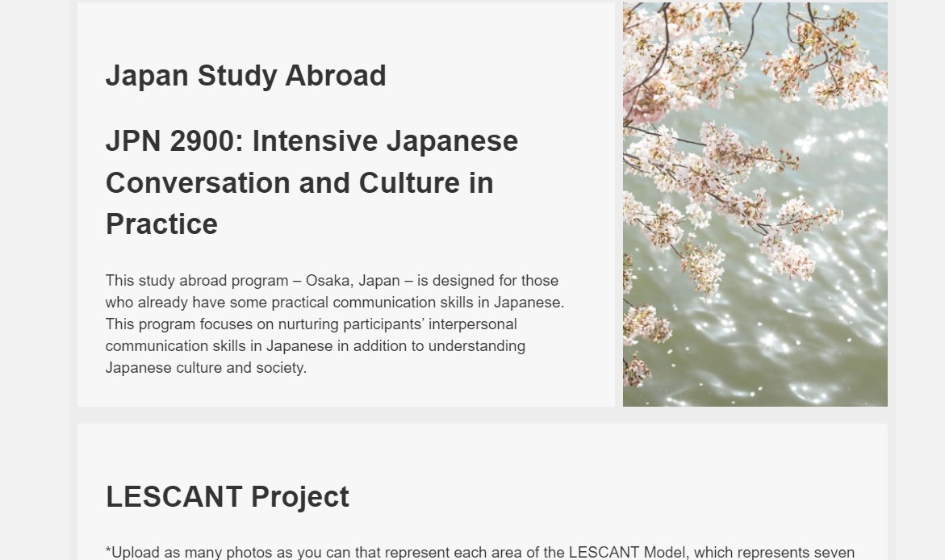Click the word "Project" in LESCANT heading
Screen dimensions: 945x560
pyautogui.click(x=299, y=497)
